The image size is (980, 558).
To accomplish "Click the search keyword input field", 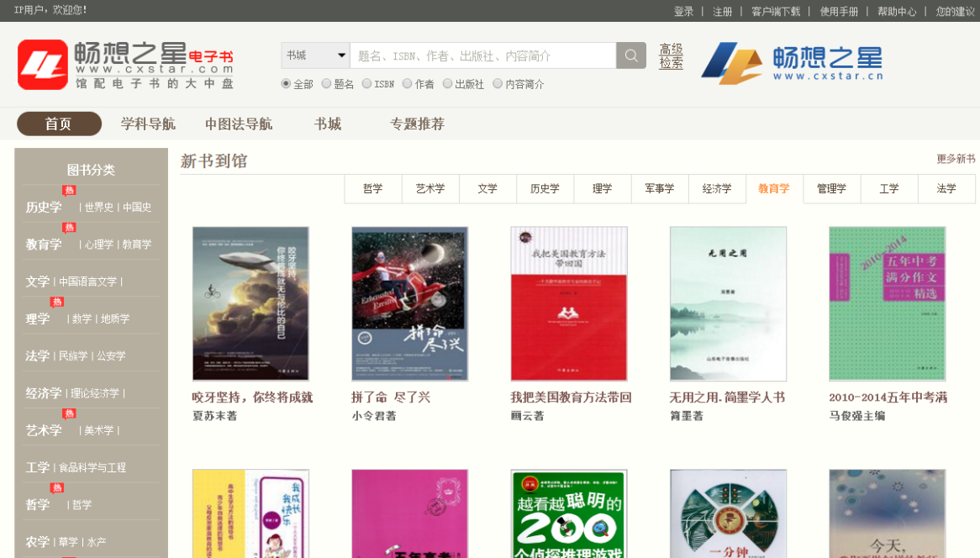I will coord(482,55).
